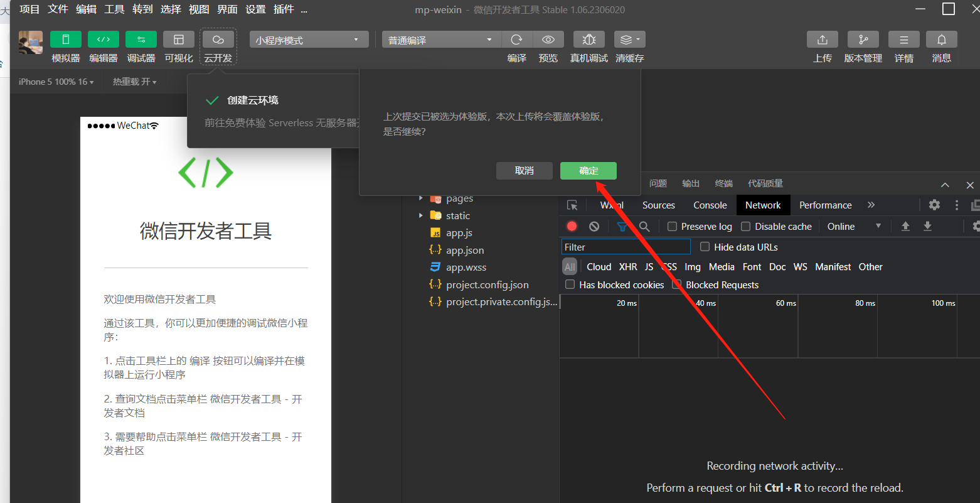Open app.wxss in file tree
Viewport: 980px width, 503px height.
click(466, 267)
